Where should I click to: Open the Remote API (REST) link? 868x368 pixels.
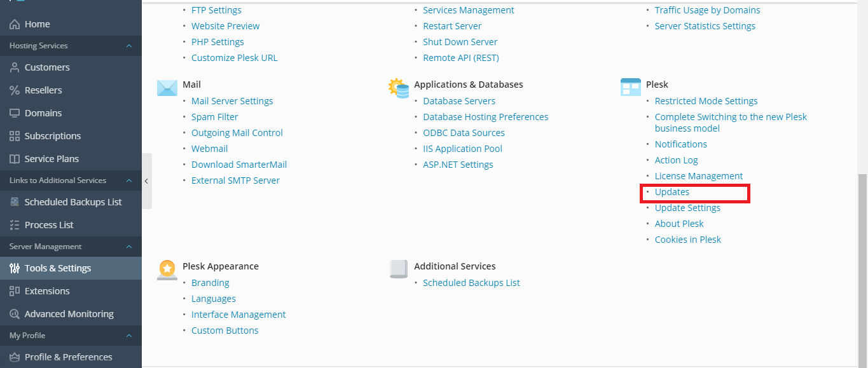pyautogui.click(x=461, y=58)
